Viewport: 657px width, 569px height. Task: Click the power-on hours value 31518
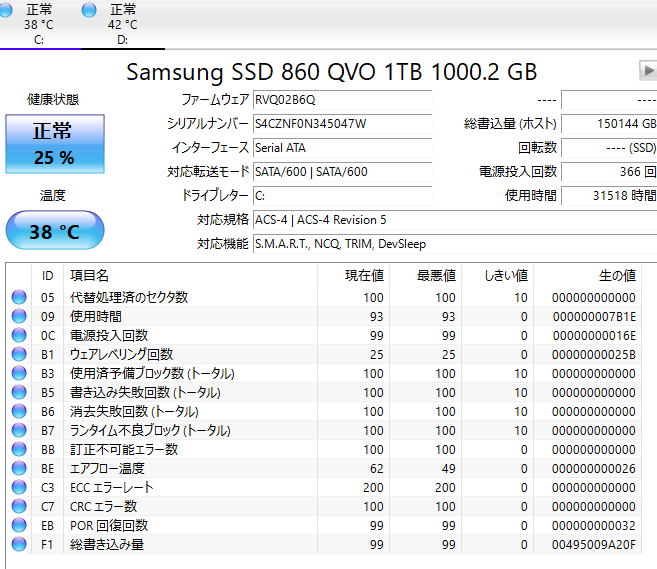609,196
